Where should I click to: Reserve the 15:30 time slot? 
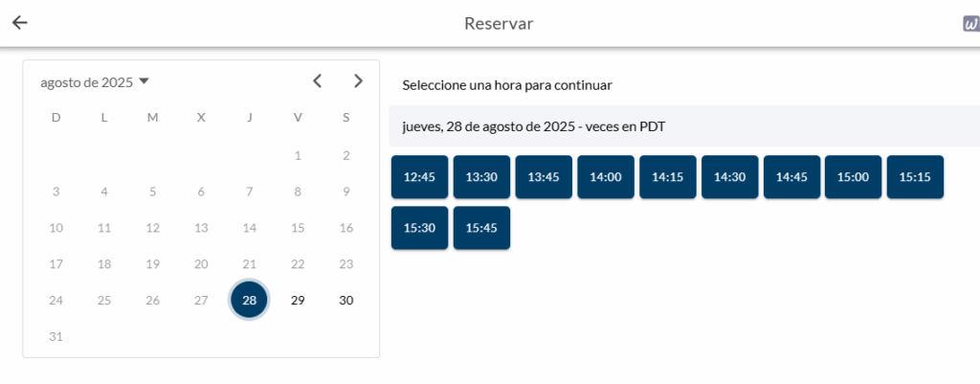419,228
